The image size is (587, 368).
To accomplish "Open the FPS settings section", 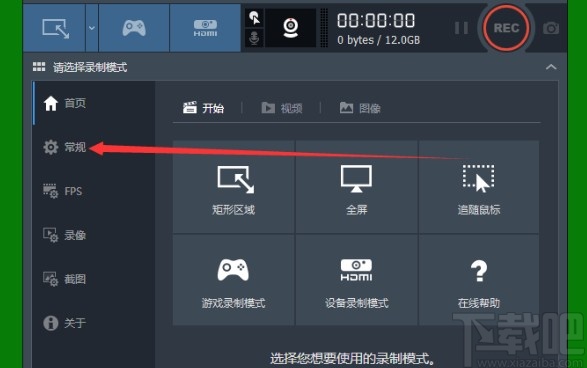I will (63, 191).
